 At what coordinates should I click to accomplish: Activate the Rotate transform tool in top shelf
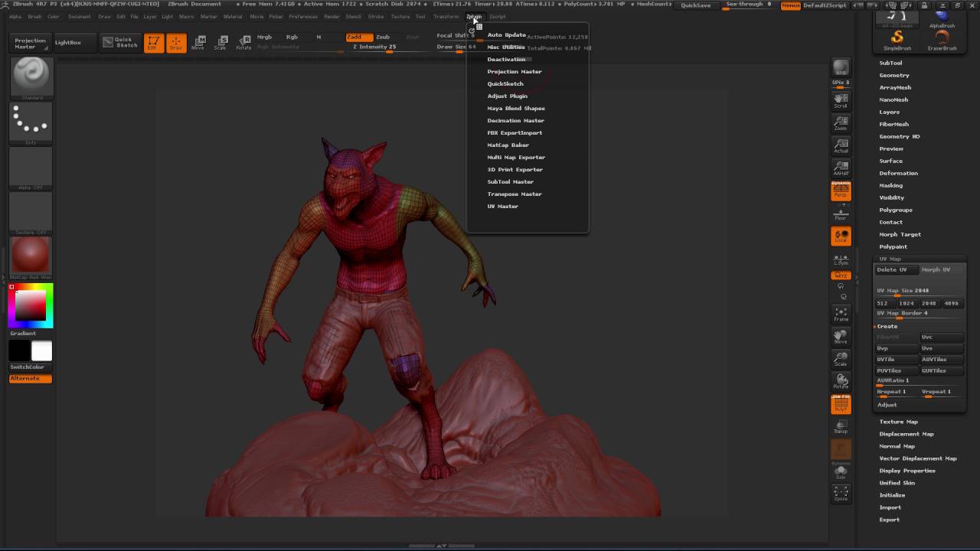pos(243,43)
